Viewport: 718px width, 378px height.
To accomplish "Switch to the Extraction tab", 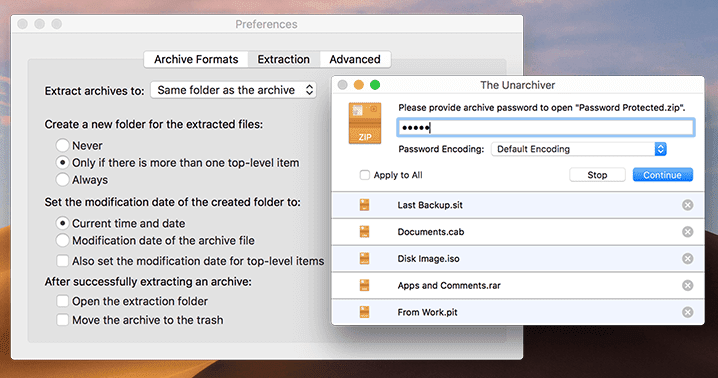I will point(283,59).
